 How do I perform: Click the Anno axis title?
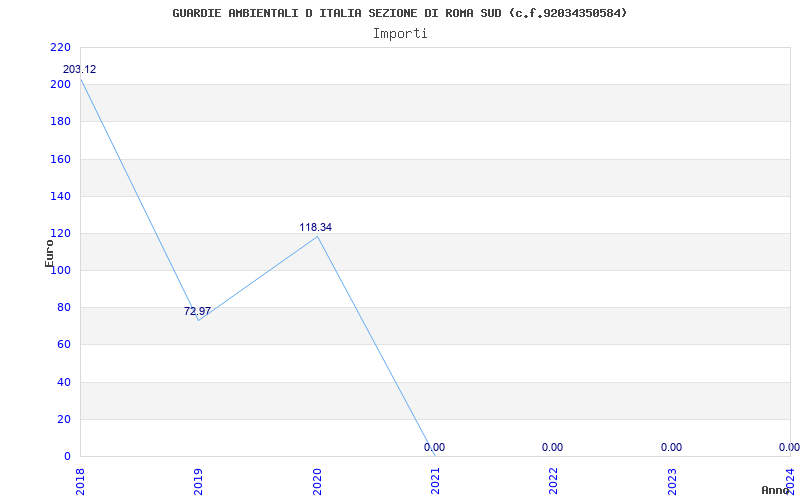click(x=776, y=490)
